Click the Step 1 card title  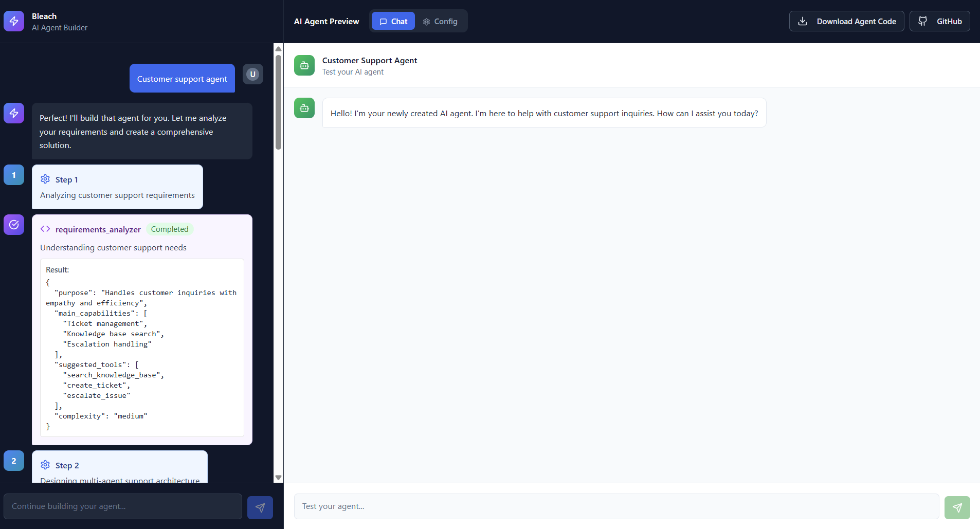click(x=67, y=179)
